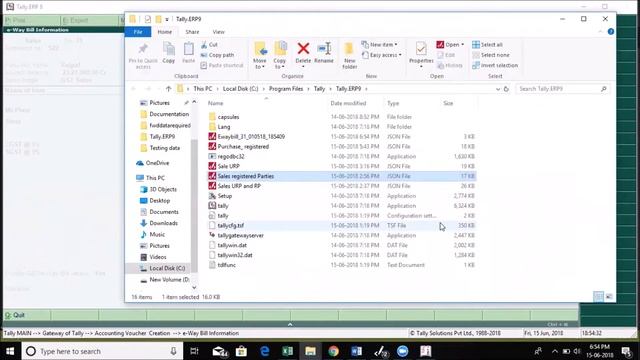The width and height of the screenshot is (640, 360).
Task: Open the File tab
Action: point(138,32)
